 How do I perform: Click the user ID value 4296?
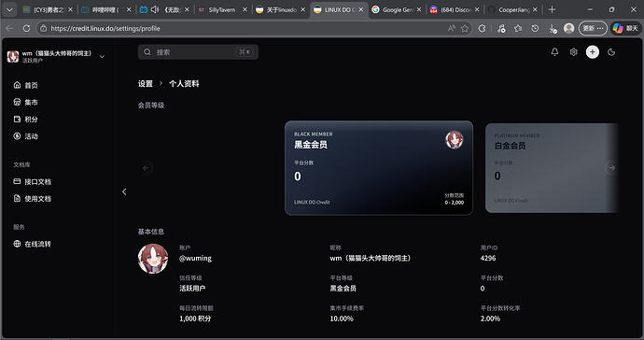coord(488,258)
